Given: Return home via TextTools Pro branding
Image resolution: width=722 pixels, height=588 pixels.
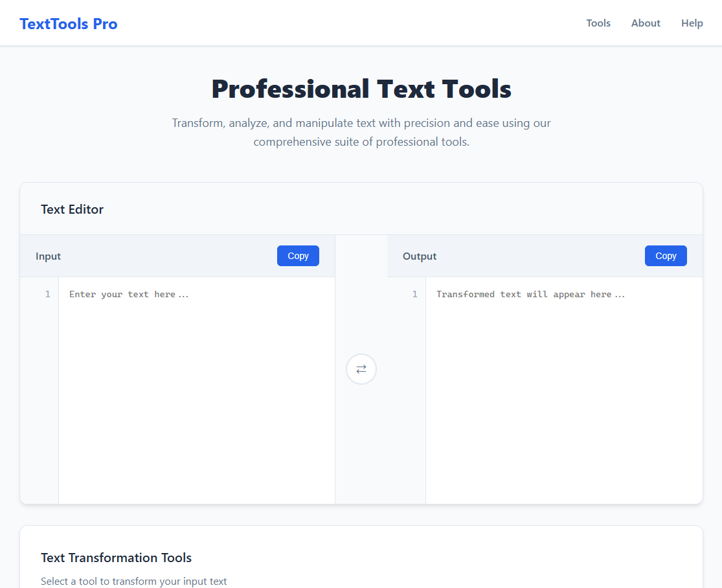Looking at the screenshot, I should click(68, 23).
